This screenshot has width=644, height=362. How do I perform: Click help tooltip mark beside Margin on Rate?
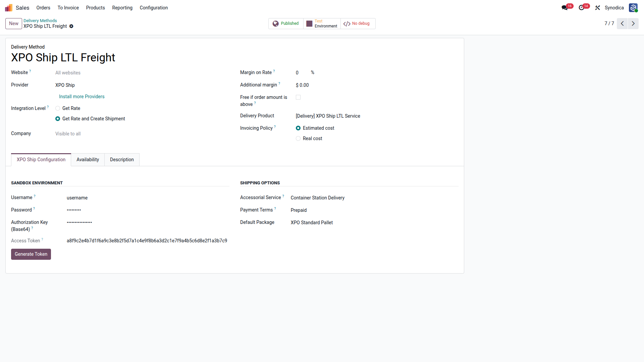[274, 71]
